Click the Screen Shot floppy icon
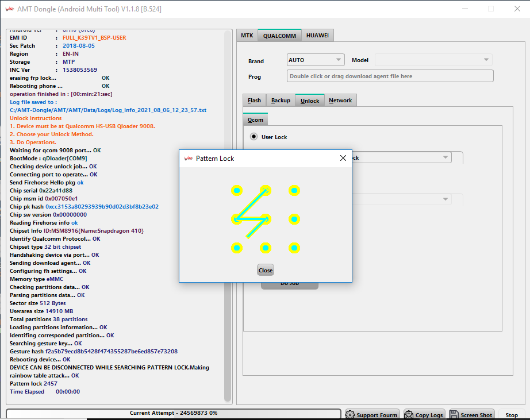Screen dimensions: 530x420 tap(454, 415)
